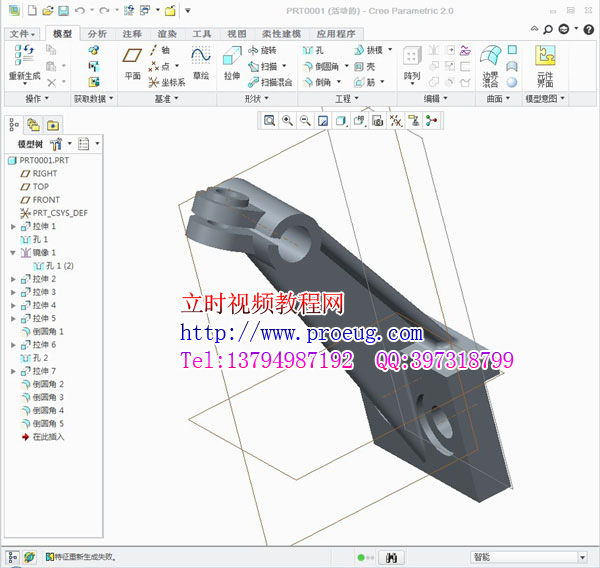The height and width of the screenshot is (568, 600).
Task: Collapse the 镜像 1 tree node
Action: (13, 253)
